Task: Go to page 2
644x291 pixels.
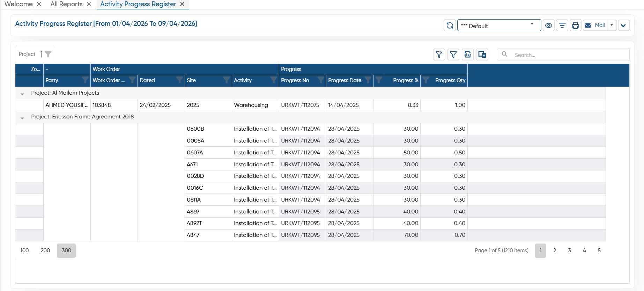Action: 555,250
